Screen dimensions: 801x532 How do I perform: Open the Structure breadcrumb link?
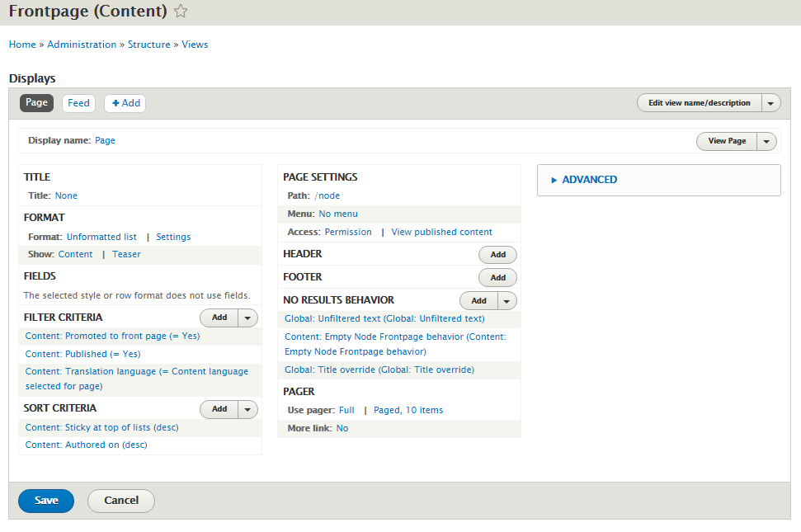pos(148,45)
